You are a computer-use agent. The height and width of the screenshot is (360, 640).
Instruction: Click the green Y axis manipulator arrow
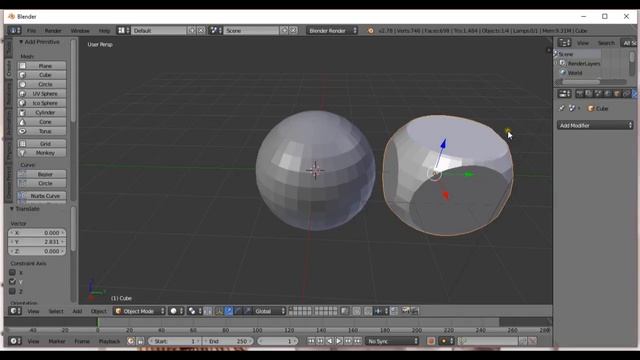[469, 174]
